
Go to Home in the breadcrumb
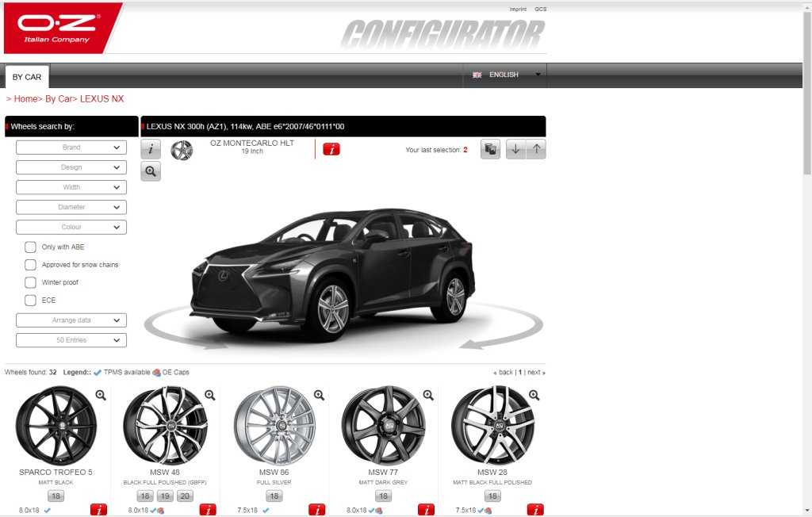pos(25,99)
